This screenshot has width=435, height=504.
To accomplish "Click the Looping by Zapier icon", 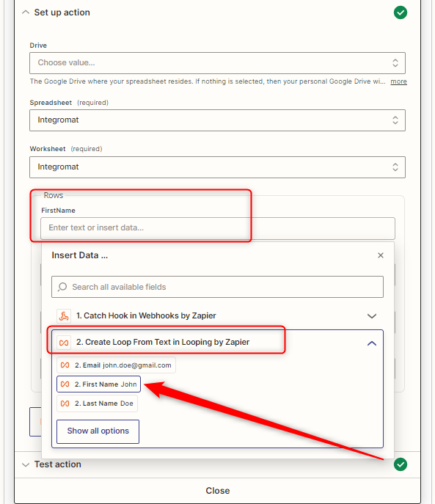I will pos(64,343).
